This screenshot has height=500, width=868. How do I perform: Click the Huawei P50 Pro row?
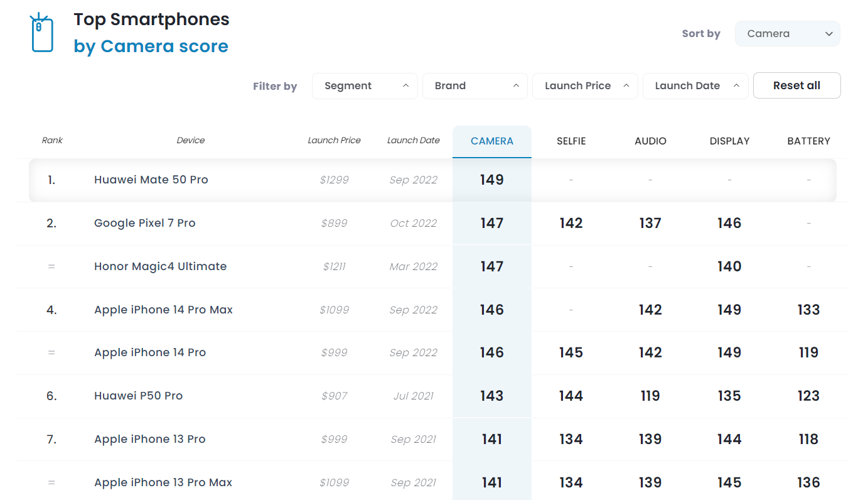click(139, 396)
